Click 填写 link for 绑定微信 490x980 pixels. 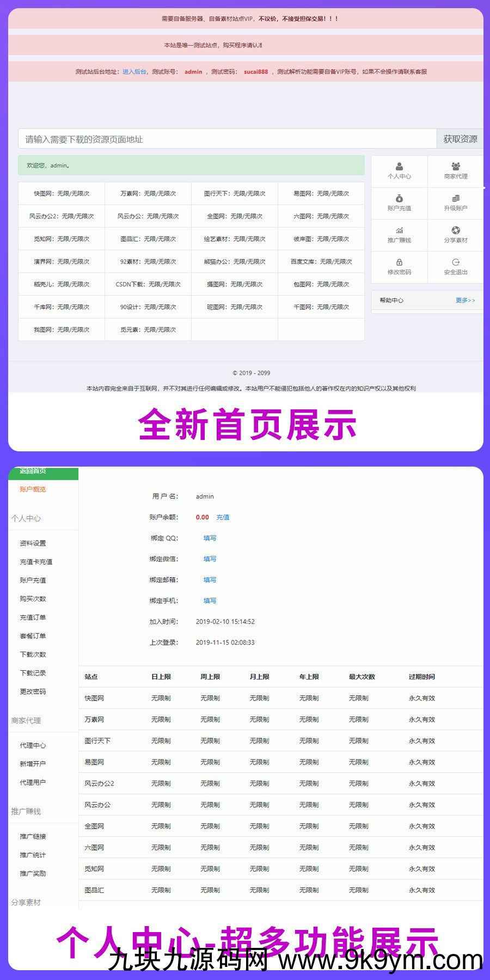210,559
